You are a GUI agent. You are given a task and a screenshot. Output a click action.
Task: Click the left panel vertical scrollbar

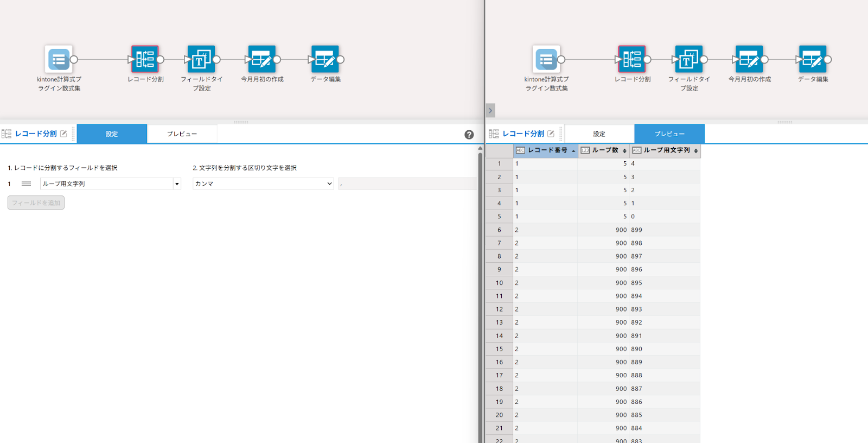point(480,271)
